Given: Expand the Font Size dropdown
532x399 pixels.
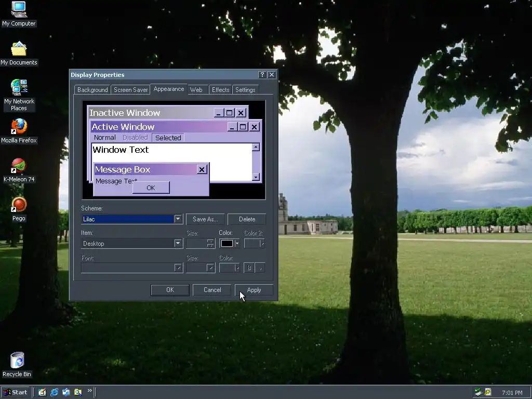Looking at the screenshot, I should 211,268.
